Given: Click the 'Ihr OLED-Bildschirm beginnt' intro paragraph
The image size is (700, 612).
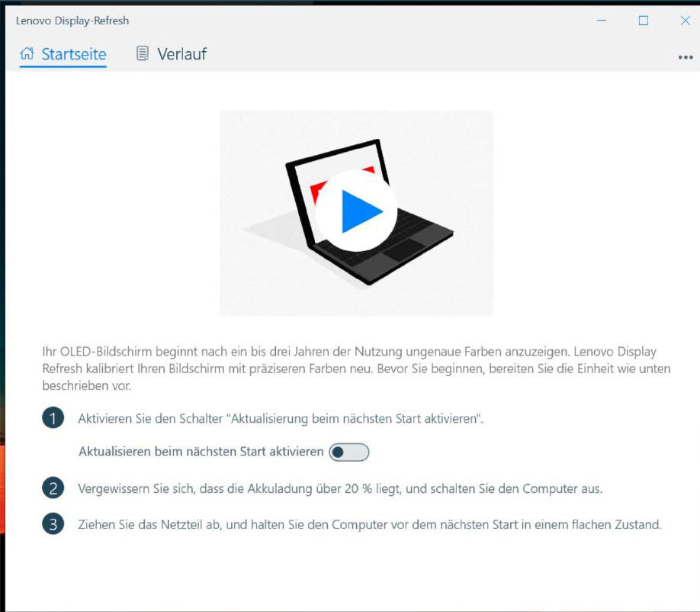Looking at the screenshot, I should click(x=356, y=369).
